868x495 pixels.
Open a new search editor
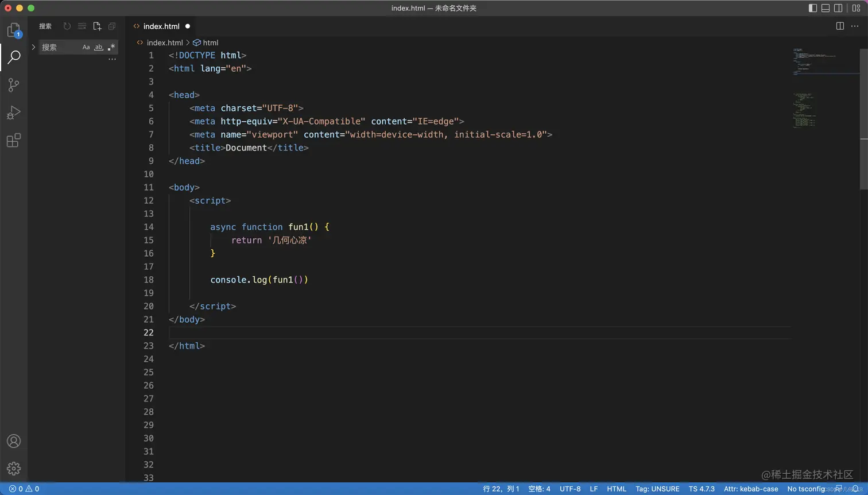tap(97, 26)
